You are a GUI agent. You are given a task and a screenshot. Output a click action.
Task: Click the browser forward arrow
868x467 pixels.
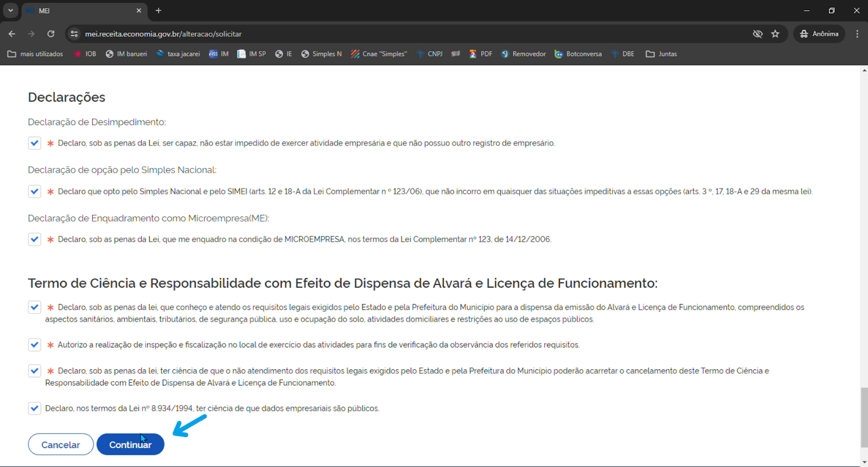(31, 34)
